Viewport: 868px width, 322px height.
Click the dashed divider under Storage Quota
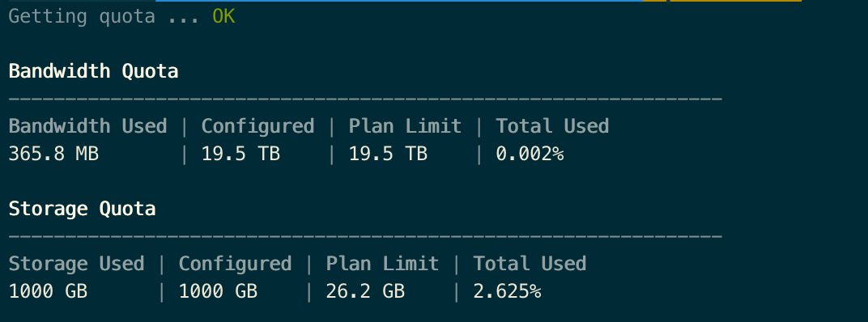[365, 236]
